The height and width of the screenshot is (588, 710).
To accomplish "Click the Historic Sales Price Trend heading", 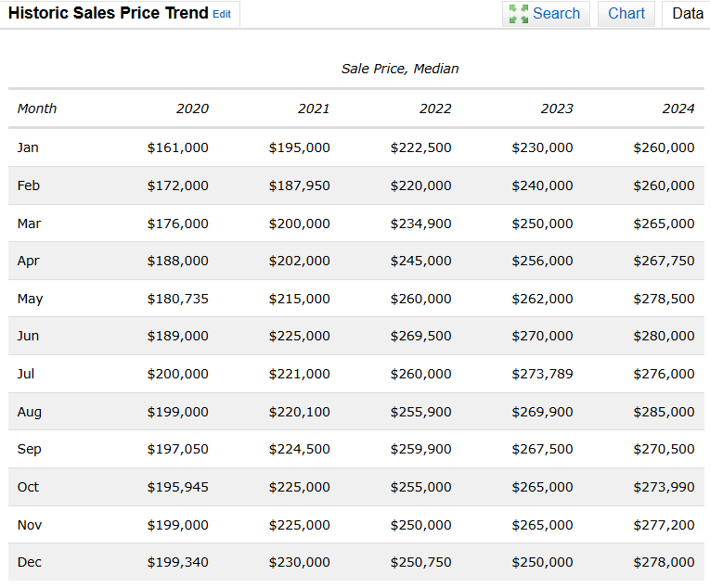I will pyautogui.click(x=109, y=13).
